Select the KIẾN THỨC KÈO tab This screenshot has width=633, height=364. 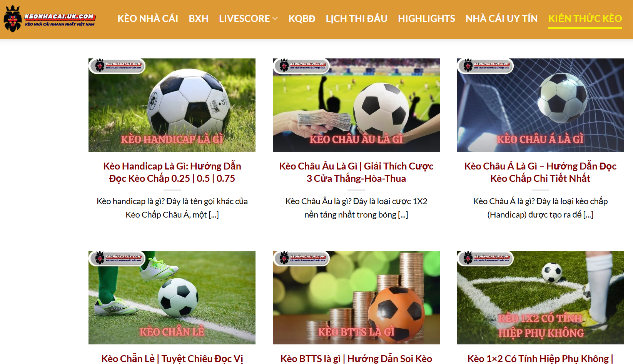point(585,18)
